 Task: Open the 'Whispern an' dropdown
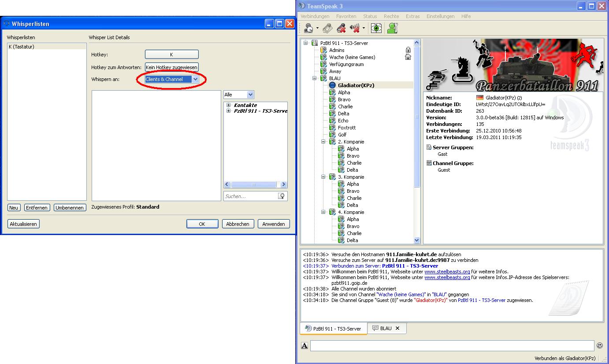point(195,79)
